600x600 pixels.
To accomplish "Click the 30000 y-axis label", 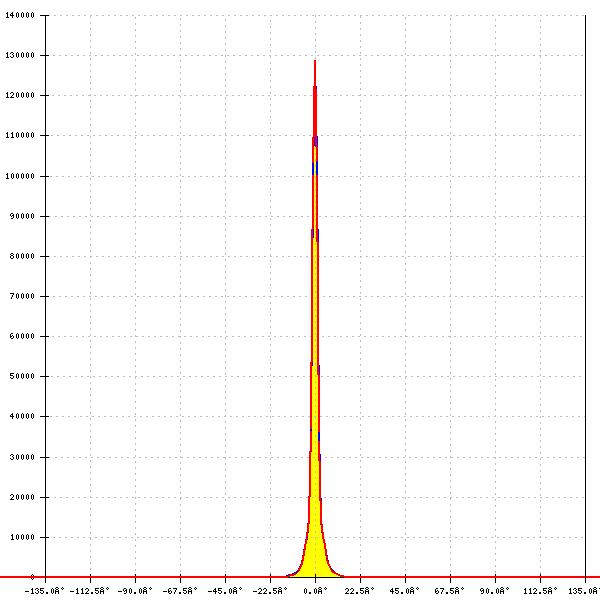I will 22,457.
